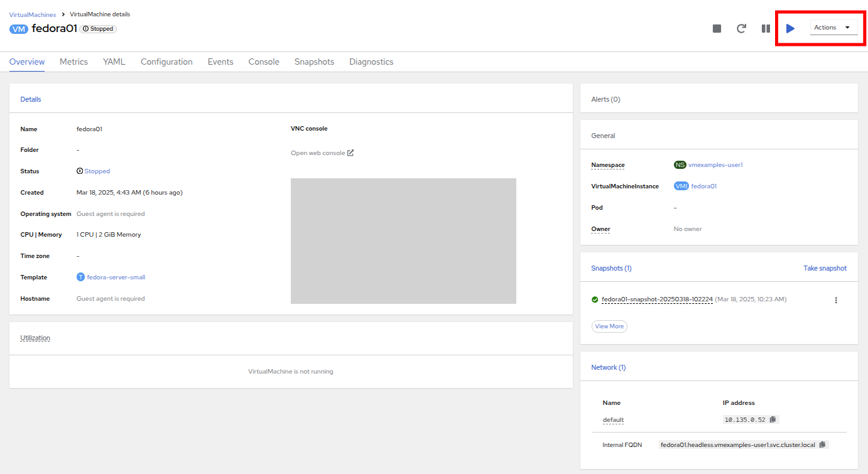Click the View More button
Image resolution: width=868 pixels, height=474 pixels.
(609, 326)
